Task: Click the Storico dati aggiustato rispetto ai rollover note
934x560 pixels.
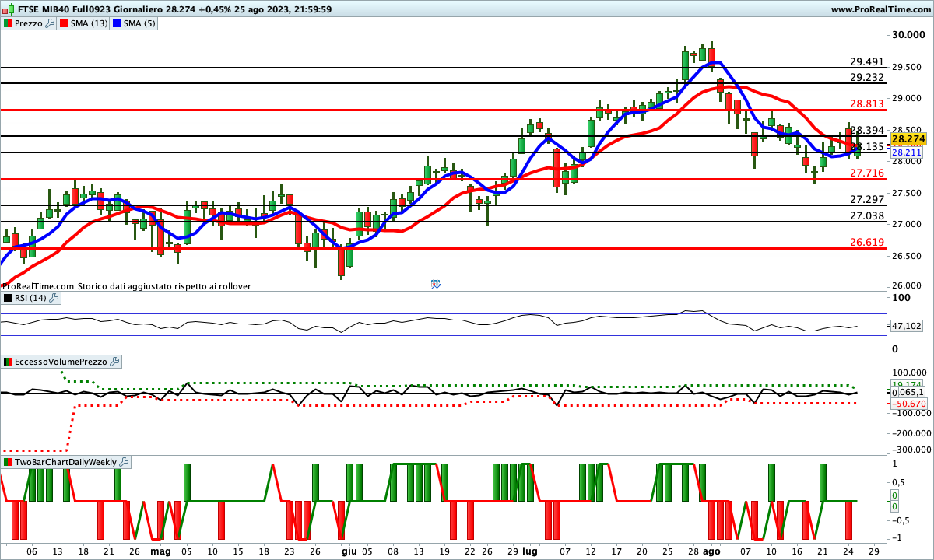Action: tap(164, 286)
